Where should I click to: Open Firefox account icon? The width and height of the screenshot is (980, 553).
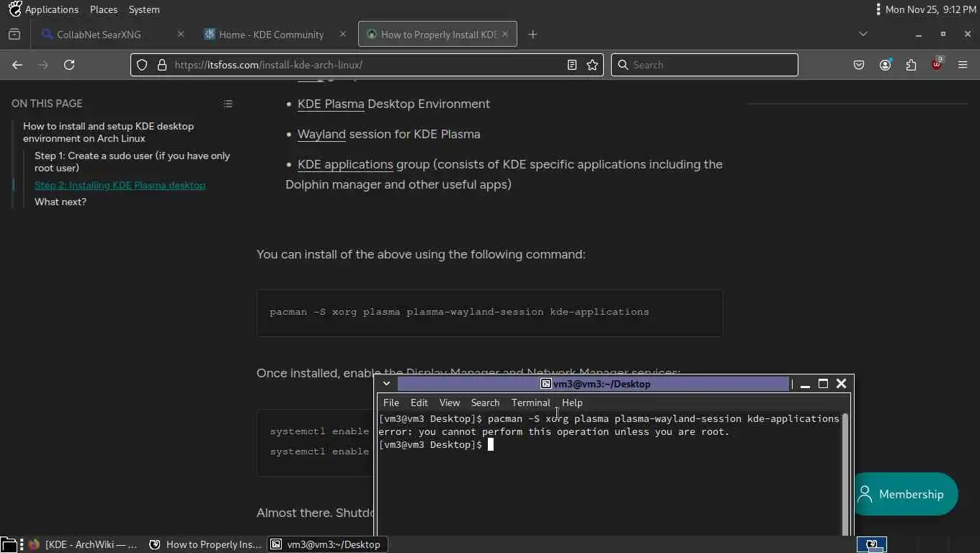[x=885, y=65]
